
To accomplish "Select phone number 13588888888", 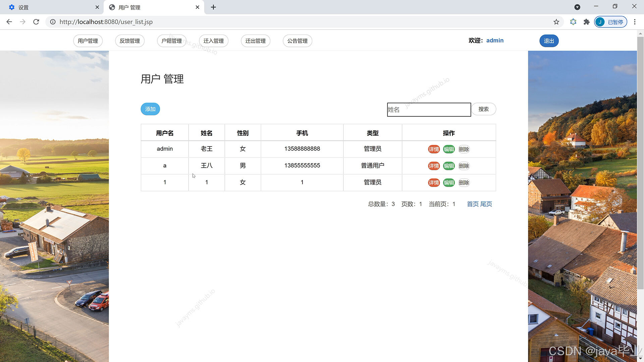I will [302, 149].
